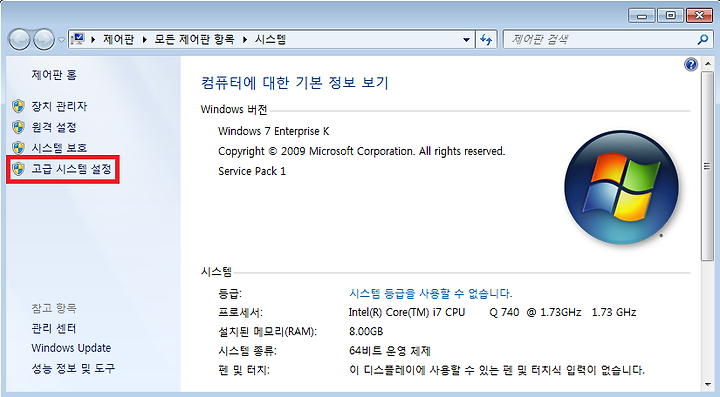The width and height of the screenshot is (720, 397).
Task: Open 고급 시스템 설정 link
Action: [72, 169]
